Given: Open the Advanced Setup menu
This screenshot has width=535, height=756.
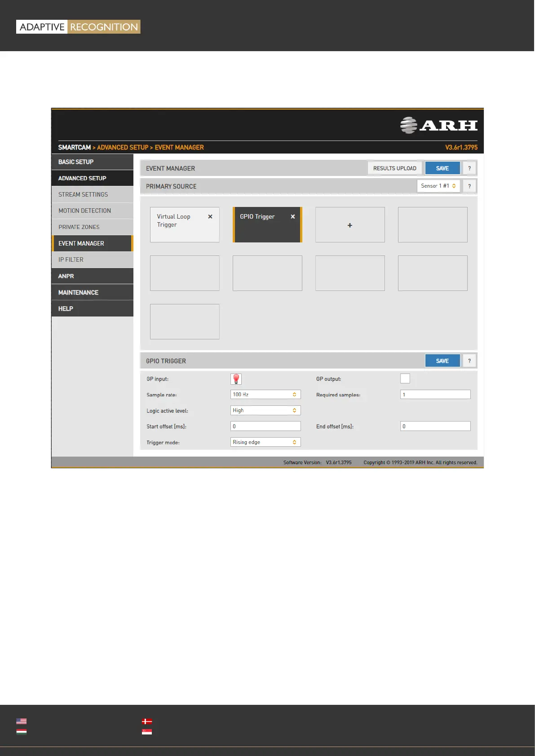Looking at the screenshot, I should pyautogui.click(x=93, y=178).
